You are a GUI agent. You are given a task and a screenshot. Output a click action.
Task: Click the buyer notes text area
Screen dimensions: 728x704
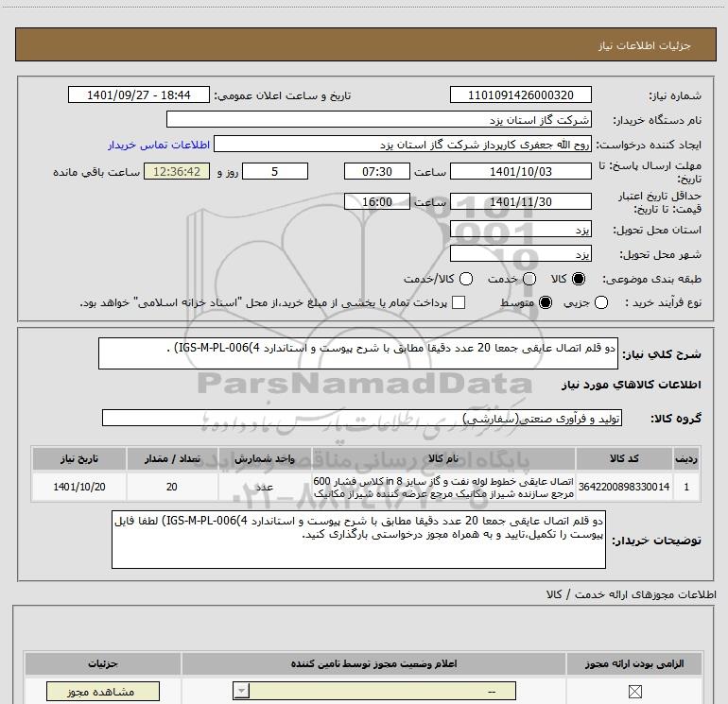tap(358, 540)
